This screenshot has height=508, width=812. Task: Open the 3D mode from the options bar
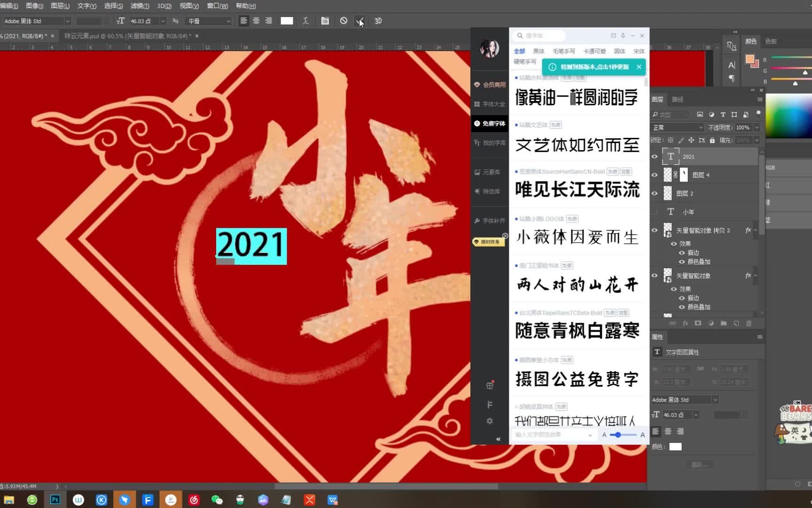pos(377,21)
